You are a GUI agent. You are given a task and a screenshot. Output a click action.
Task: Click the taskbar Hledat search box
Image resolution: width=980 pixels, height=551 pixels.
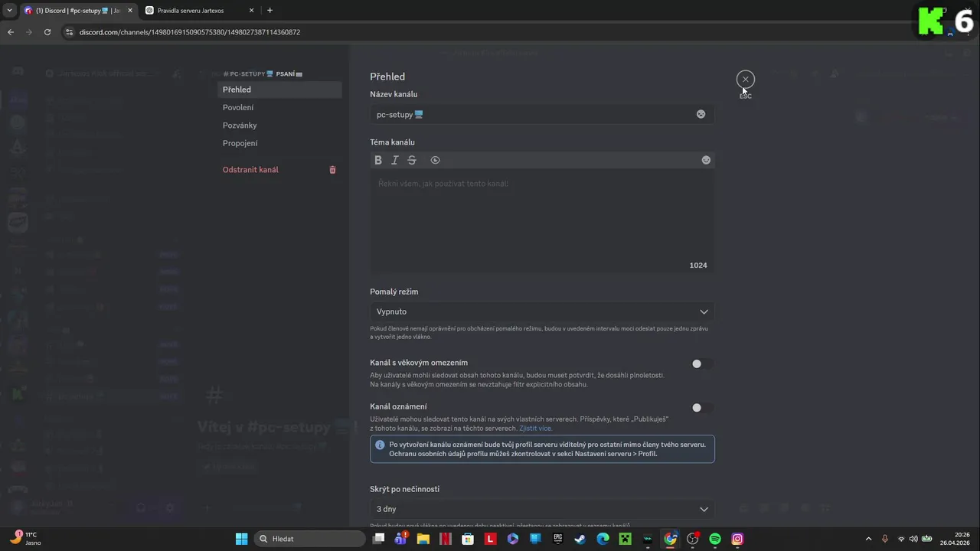tap(309, 539)
